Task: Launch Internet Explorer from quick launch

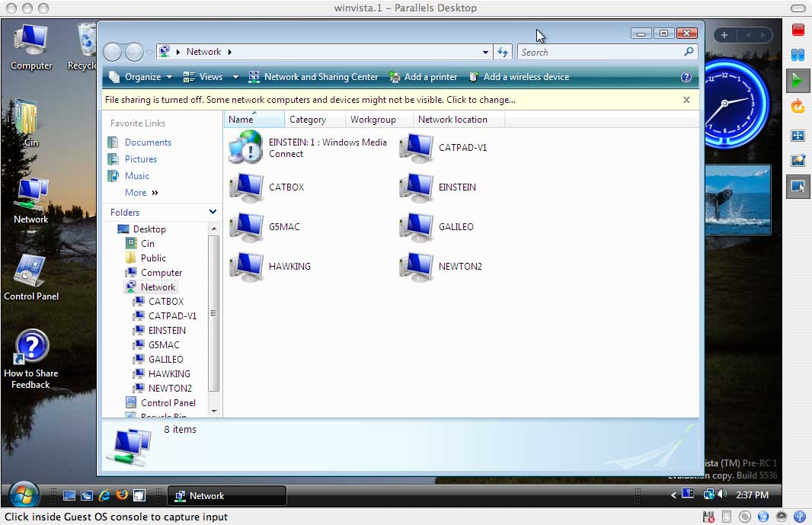Action: [104, 495]
